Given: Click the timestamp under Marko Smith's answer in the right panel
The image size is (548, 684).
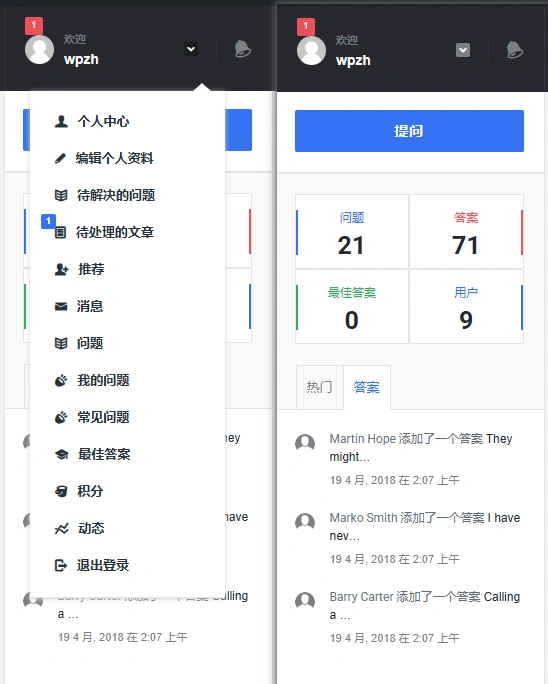Looking at the screenshot, I should coord(394,559).
